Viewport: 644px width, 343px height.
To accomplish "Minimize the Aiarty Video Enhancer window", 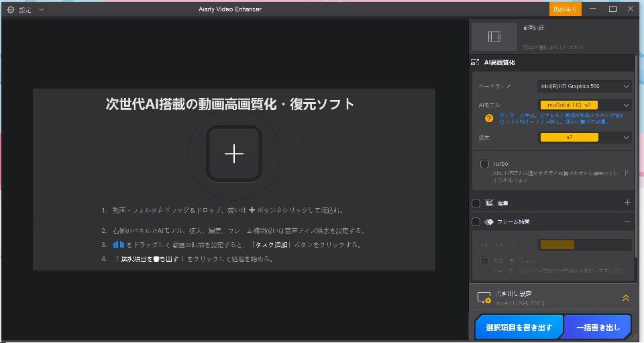I will point(592,9).
